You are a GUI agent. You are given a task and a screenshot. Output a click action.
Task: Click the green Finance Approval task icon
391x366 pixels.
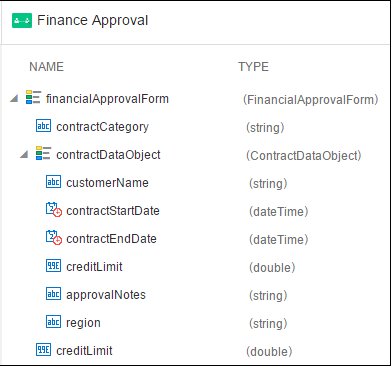pos(22,21)
